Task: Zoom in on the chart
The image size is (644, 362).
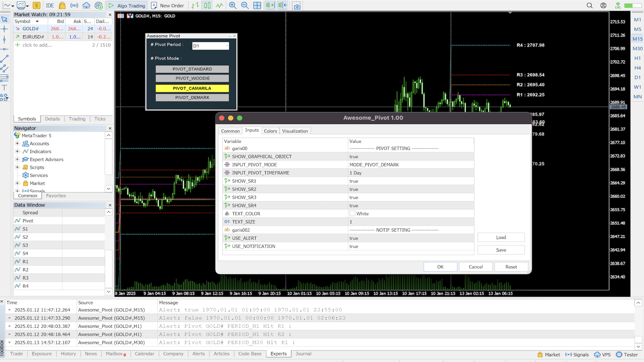Action: pyautogui.click(x=232, y=5)
